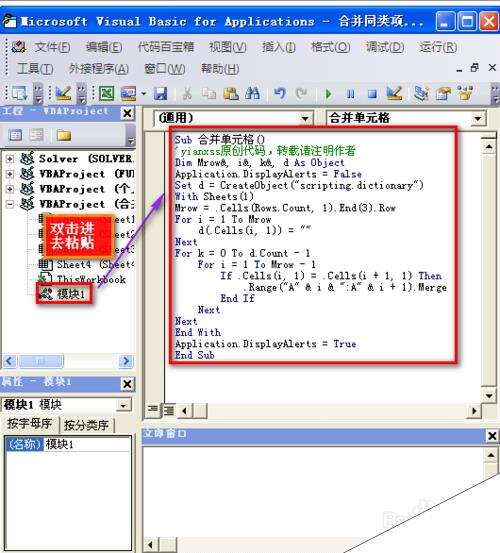The width and height of the screenshot is (500, 553).
Task: Close the immediate window panel
Action: click(x=492, y=436)
